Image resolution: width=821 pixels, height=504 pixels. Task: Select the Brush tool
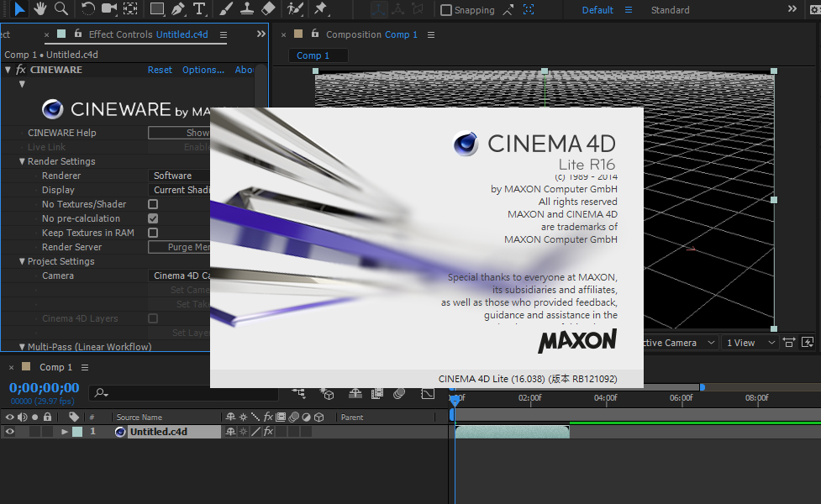(226, 9)
